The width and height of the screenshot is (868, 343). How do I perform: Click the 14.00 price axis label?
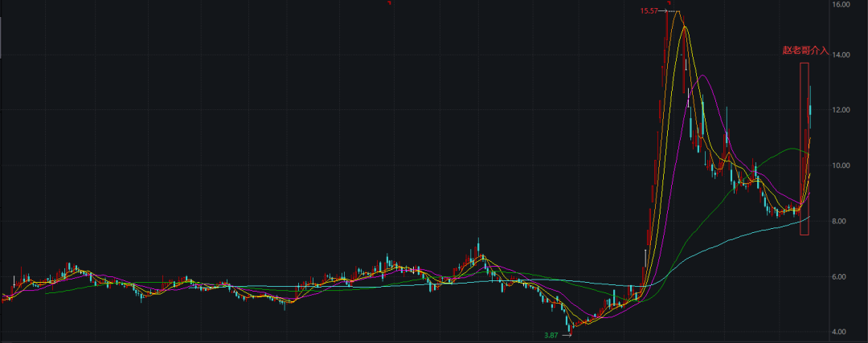point(841,55)
